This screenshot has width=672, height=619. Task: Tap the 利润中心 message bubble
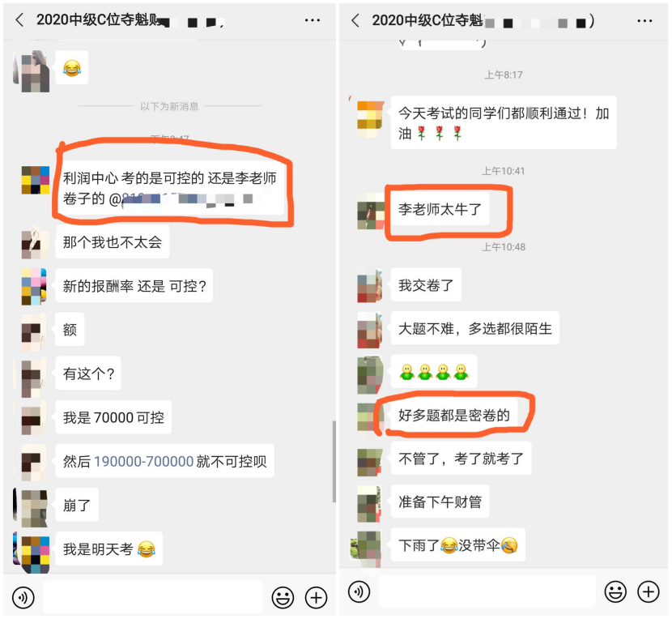[170, 187]
